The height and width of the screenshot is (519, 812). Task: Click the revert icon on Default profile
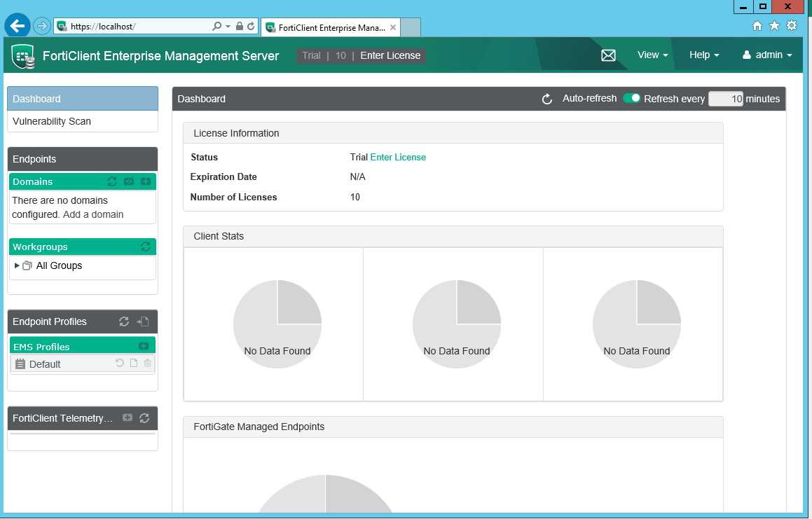tap(120, 363)
